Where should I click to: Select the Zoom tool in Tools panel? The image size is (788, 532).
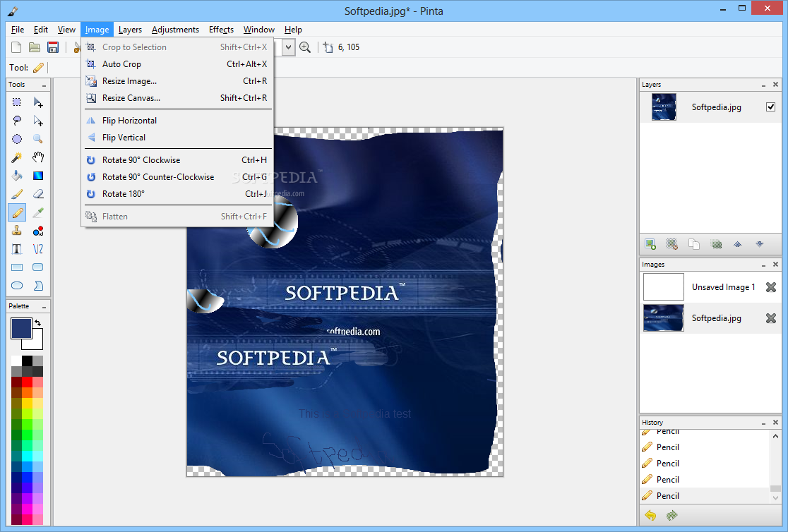(37, 139)
